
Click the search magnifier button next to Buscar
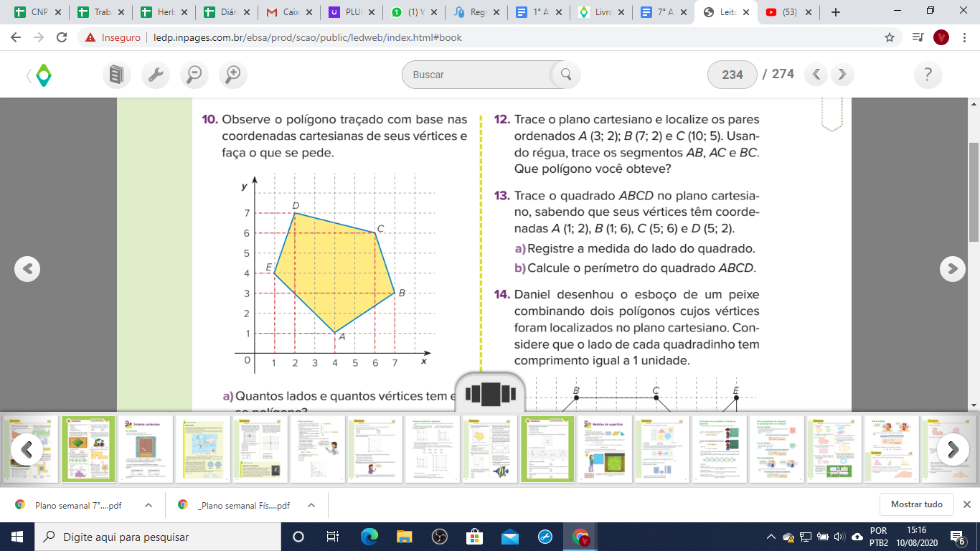[x=565, y=75]
